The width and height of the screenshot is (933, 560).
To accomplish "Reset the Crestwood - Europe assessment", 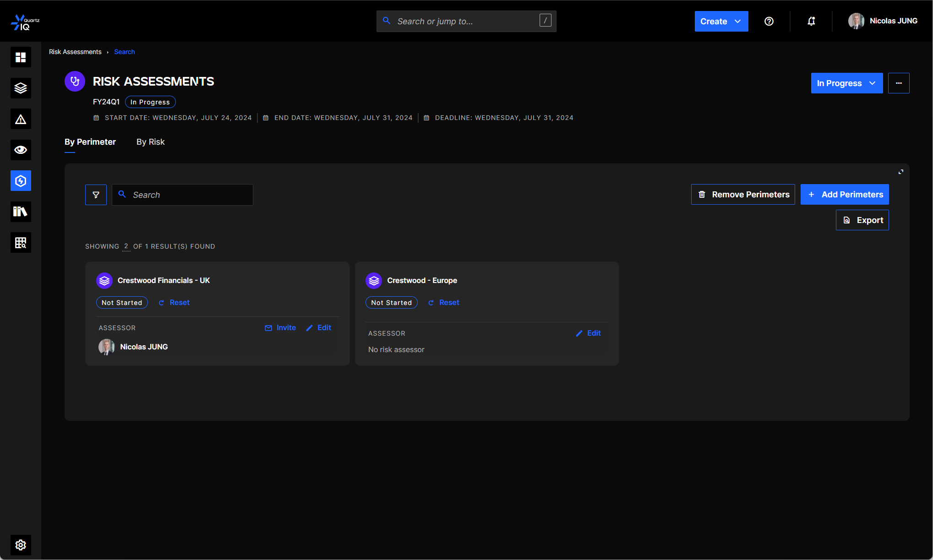I will [444, 302].
